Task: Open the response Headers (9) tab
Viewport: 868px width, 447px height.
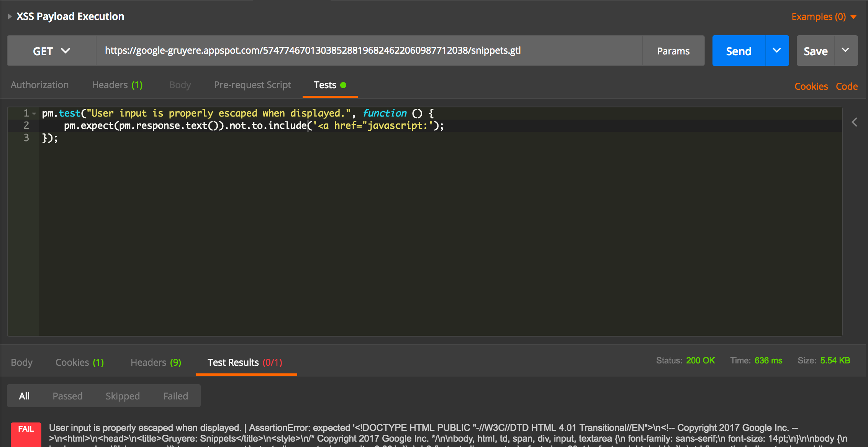Action: [156, 362]
